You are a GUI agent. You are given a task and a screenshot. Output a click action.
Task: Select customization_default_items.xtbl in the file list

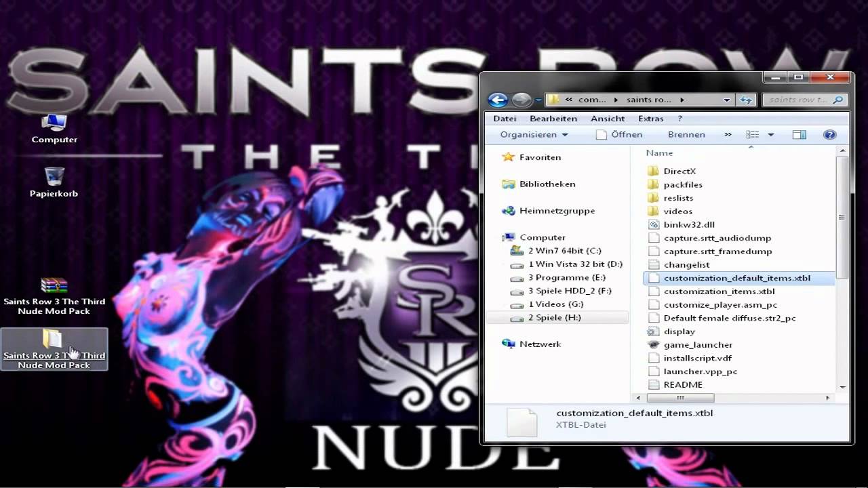pos(739,278)
